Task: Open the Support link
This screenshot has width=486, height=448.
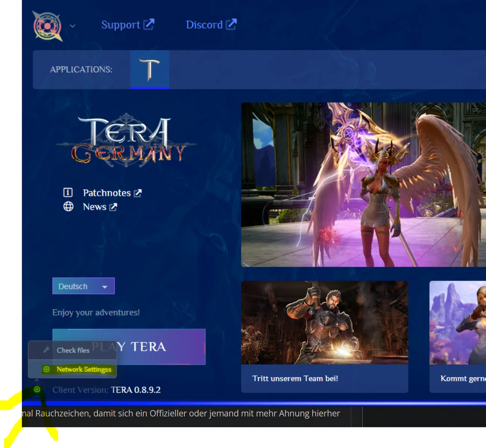Action: tap(121, 25)
